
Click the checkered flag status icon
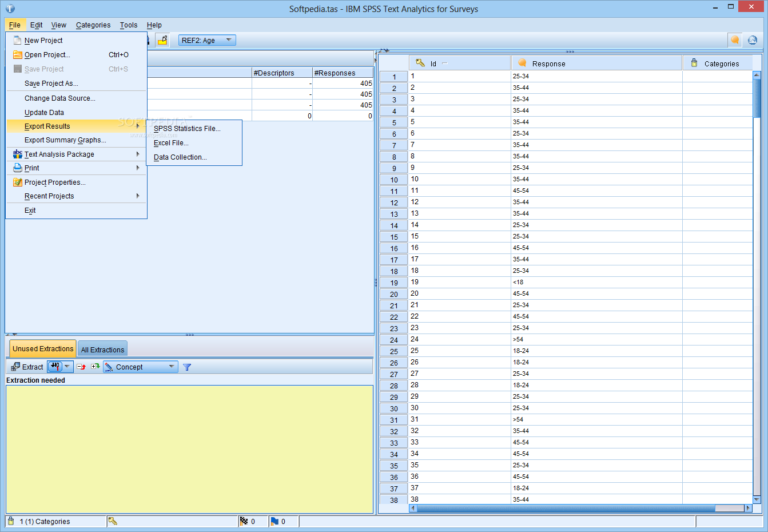pyautogui.click(x=244, y=521)
